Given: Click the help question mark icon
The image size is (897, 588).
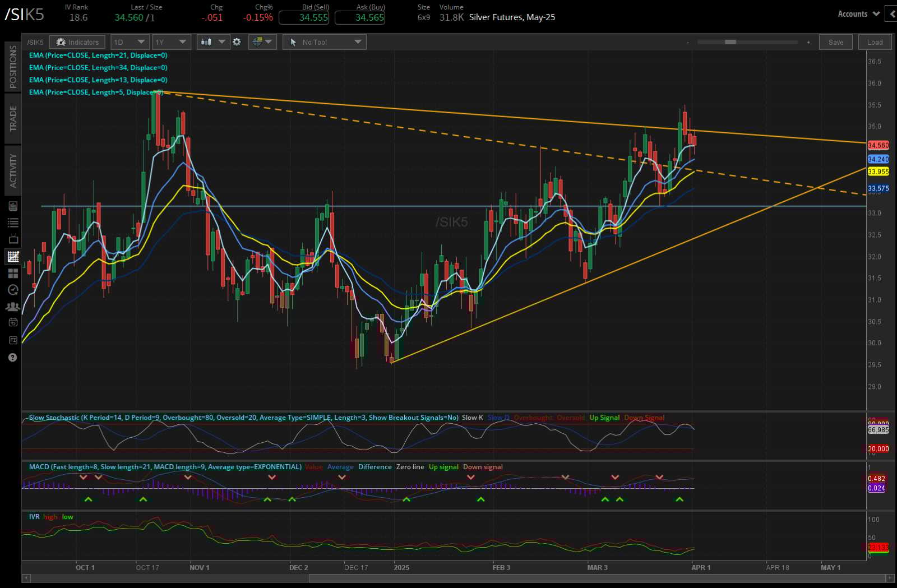Looking at the screenshot, I should click(x=13, y=357).
